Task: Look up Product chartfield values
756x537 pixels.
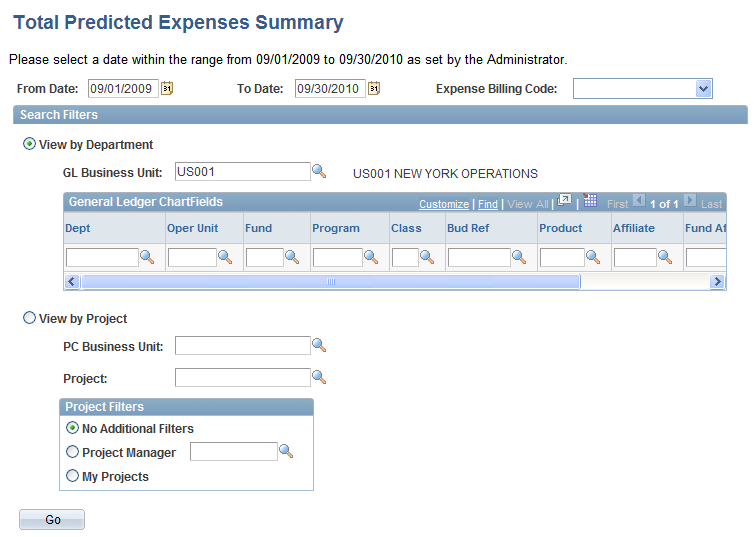Action: pyautogui.click(x=593, y=257)
